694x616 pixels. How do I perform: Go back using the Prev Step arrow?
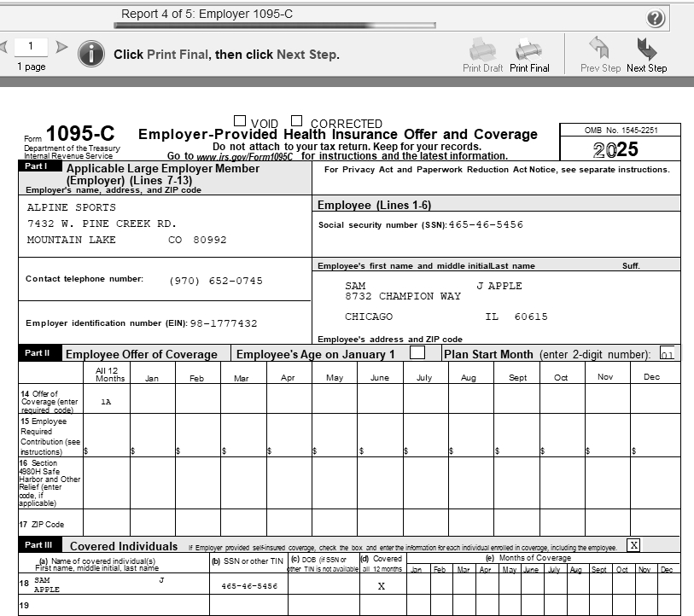[x=600, y=49]
